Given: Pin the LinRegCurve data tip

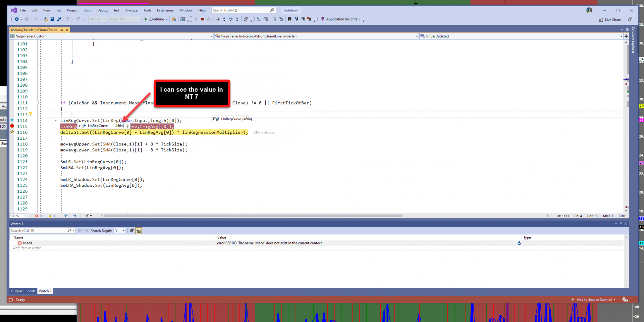Looking at the screenshot, I should (127, 126).
